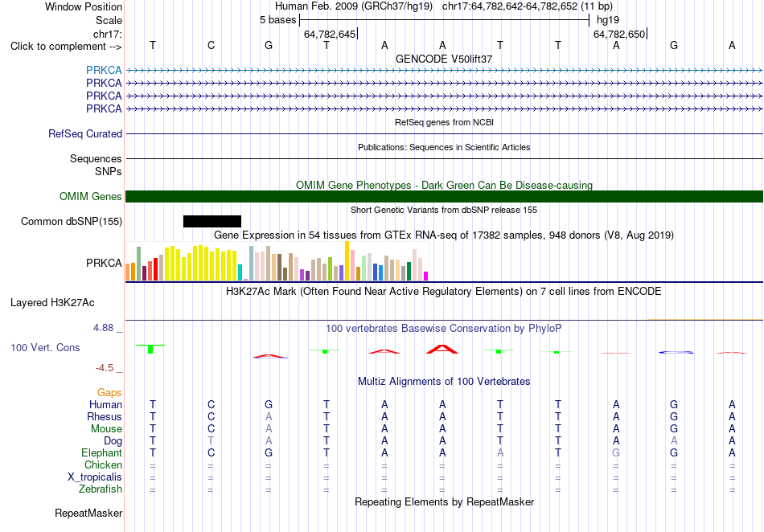The image size is (764, 532).
Task: Click the Dog species label
Action: (x=113, y=441)
